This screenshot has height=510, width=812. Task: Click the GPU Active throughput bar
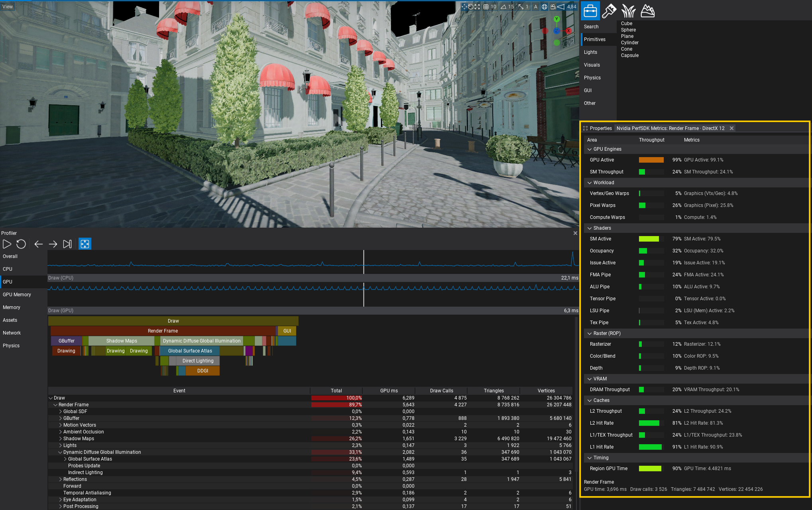(651, 160)
